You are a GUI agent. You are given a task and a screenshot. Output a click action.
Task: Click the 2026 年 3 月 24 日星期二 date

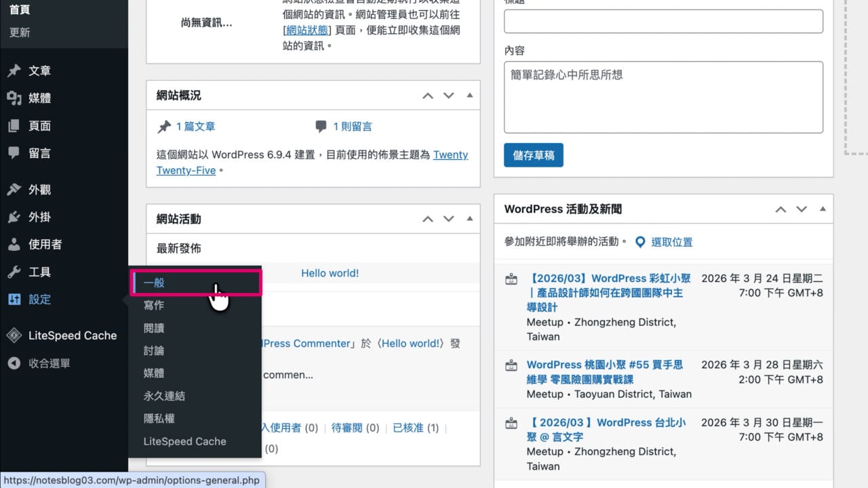[762, 279]
